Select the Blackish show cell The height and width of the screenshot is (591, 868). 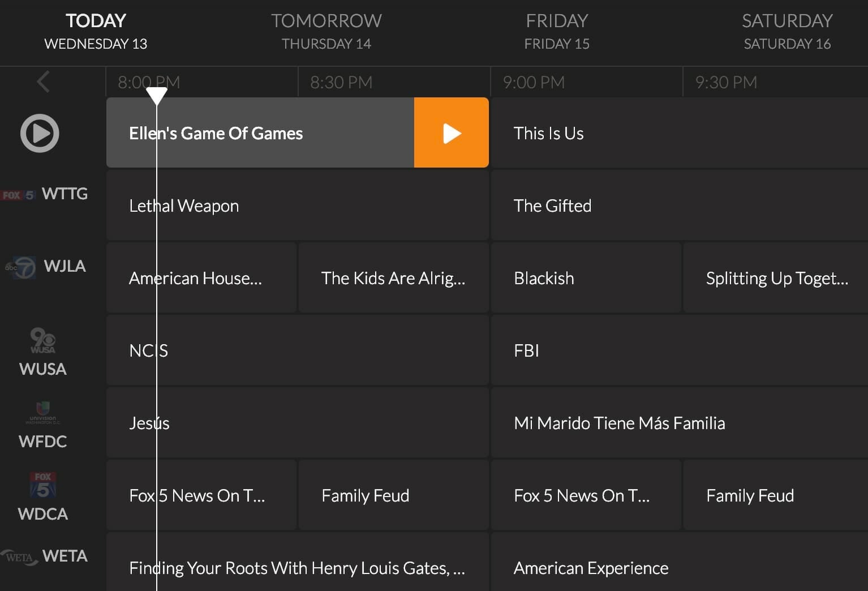click(586, 278)
